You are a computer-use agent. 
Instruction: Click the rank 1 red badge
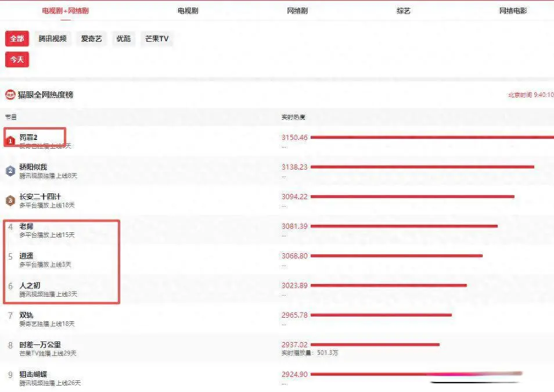tap(10, 141)
